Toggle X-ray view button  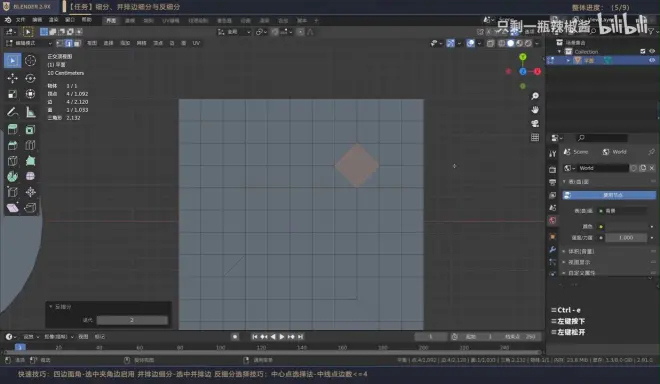(x=490, y=43)
